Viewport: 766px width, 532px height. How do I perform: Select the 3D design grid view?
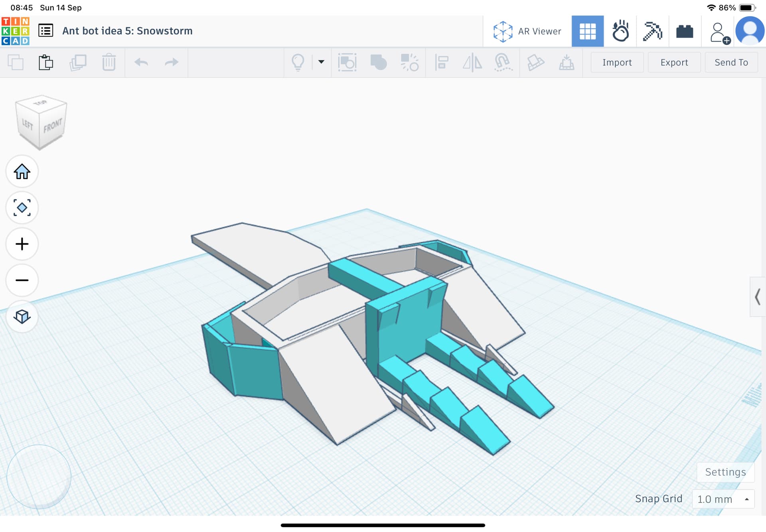tap(587, 31)
